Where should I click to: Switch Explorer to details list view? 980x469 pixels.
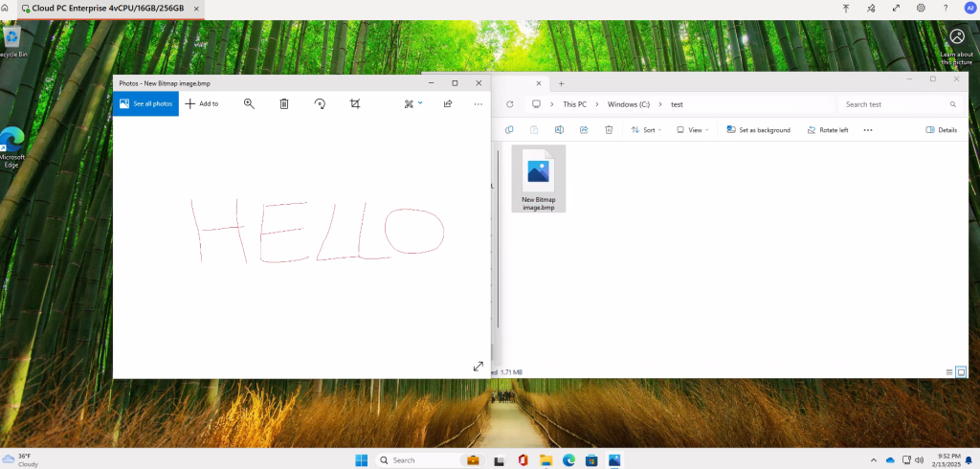click(x=949, y=372)
